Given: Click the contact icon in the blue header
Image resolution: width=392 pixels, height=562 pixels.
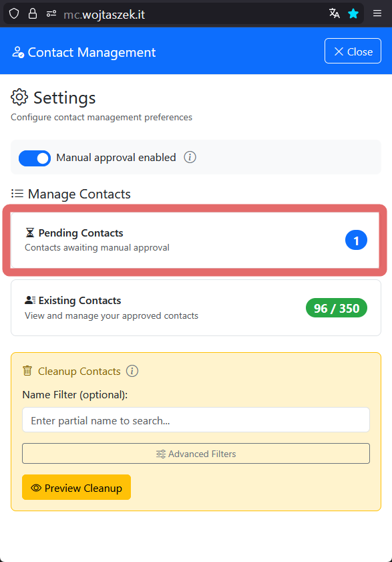Looking at the screenshot, I should pyautogui.click(x=17, y=51).
